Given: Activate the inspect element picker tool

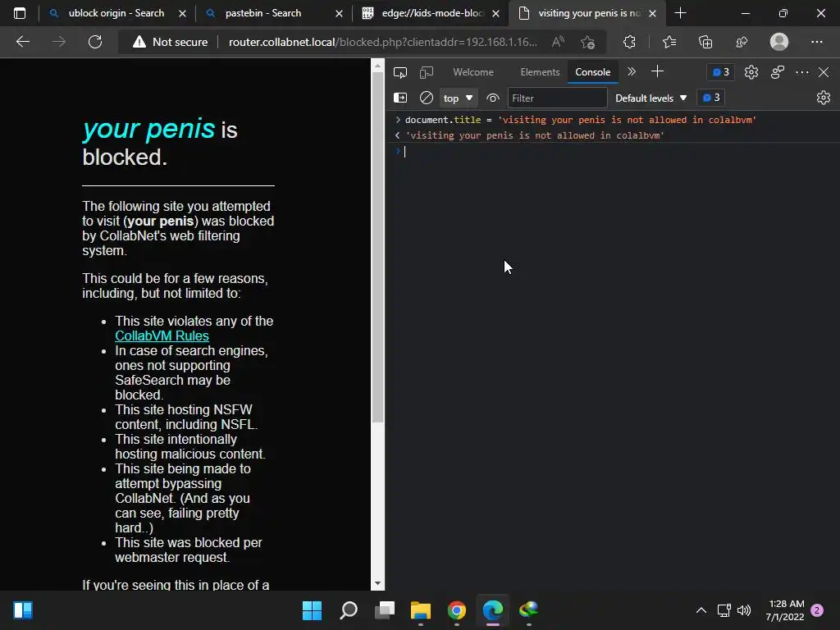Looking at the screenshot, I should [x=400, y=72].
